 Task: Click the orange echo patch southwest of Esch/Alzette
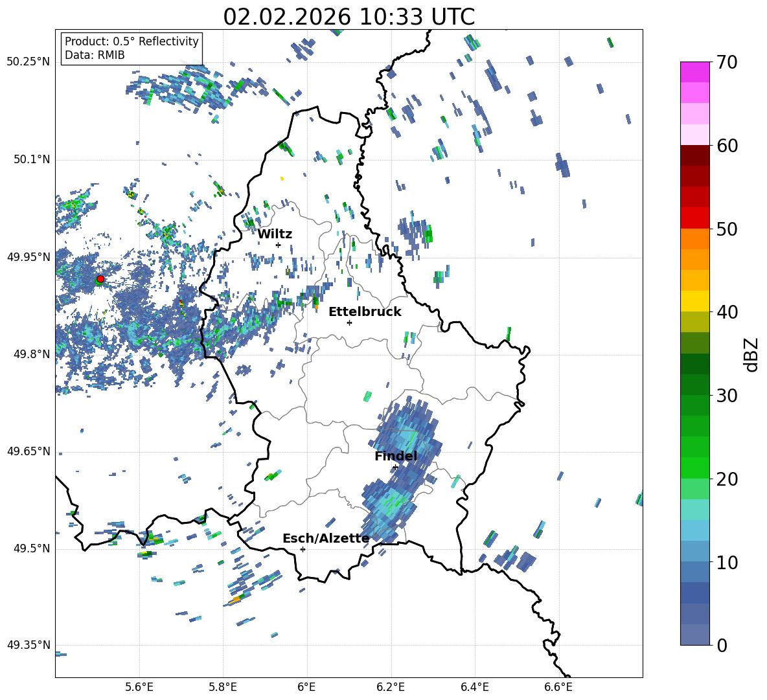235,600
